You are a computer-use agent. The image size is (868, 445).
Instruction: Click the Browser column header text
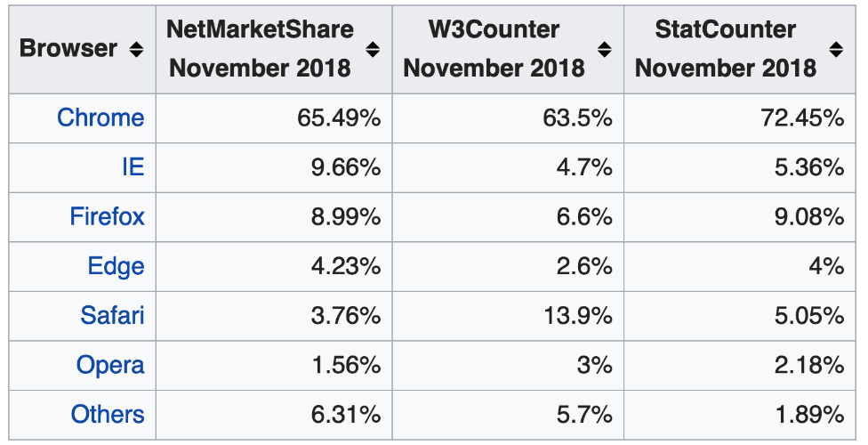68,49
